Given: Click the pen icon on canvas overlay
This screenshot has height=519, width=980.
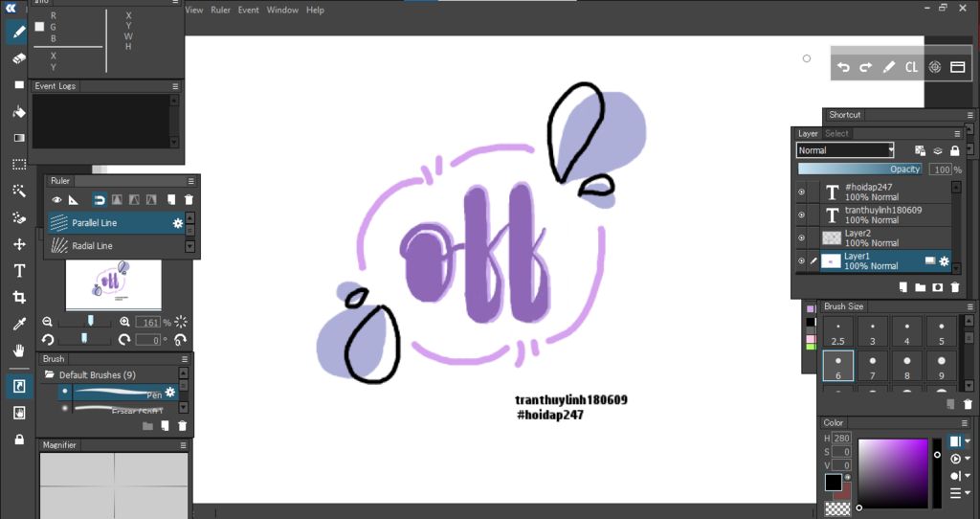Looking at the screenshot, I should [889, 67].
